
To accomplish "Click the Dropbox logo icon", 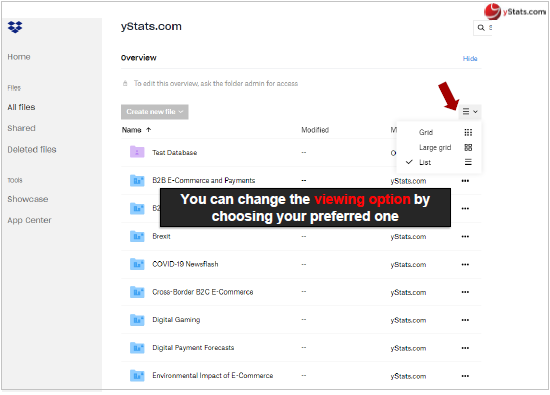I will coord(15,27).
